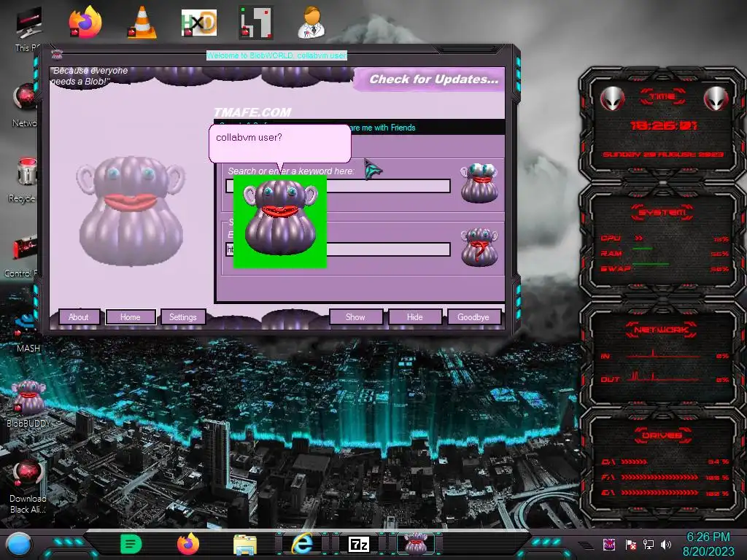Click the right alien head in Time widget
Viewport: 747px width, 560px height.
[x=716, y=99]
